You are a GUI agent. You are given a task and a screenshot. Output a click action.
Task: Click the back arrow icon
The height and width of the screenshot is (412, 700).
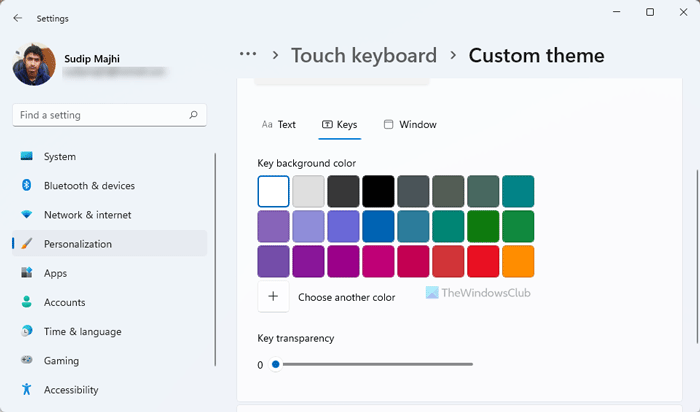click(17, 17)
